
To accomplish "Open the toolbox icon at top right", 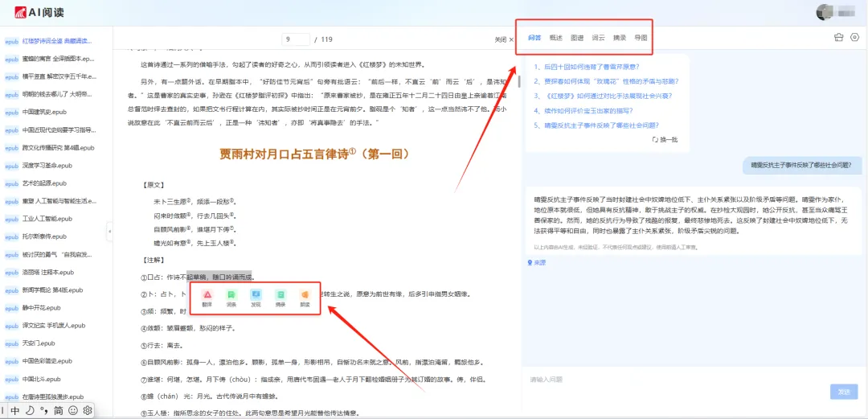I will [x=838, y=38].
